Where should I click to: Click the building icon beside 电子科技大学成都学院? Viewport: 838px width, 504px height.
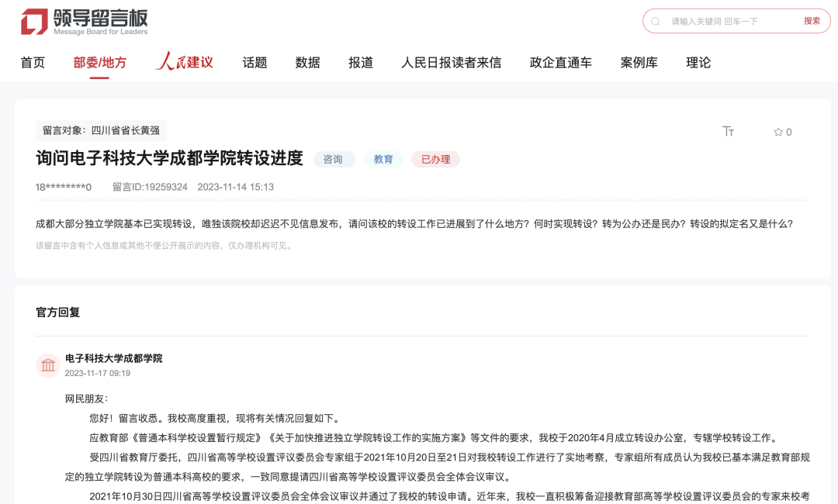48,364
